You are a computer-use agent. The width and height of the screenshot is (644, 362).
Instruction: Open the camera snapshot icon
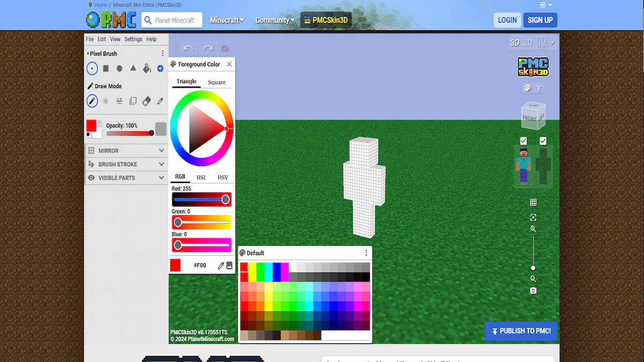point(533,290)
